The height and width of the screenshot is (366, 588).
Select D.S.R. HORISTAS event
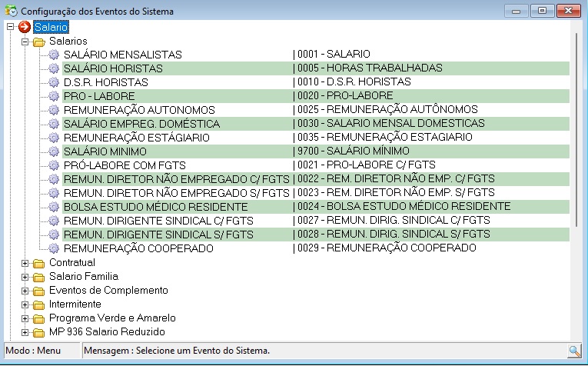tap(107, 82)
